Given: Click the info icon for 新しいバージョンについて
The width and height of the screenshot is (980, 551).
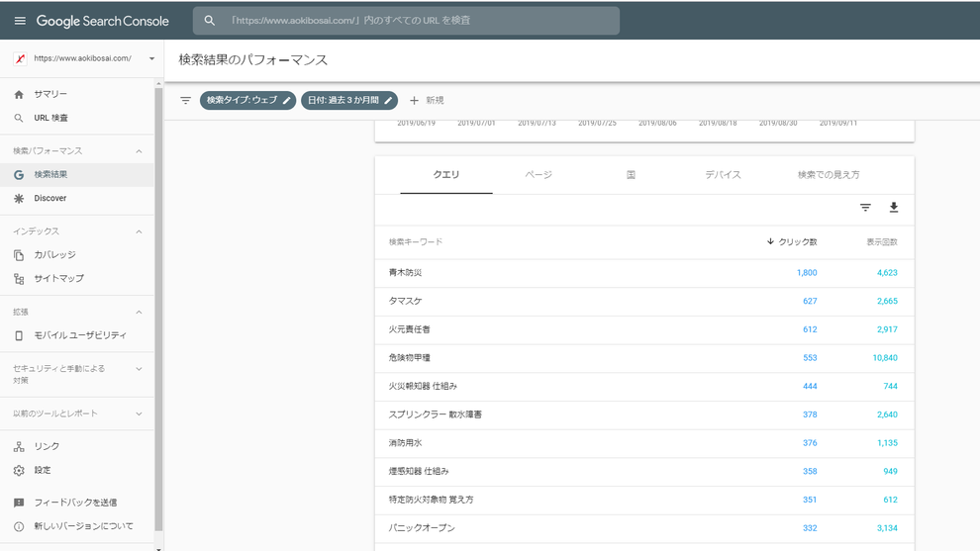Looking at the screenshot, I should (x=19, y=526).
